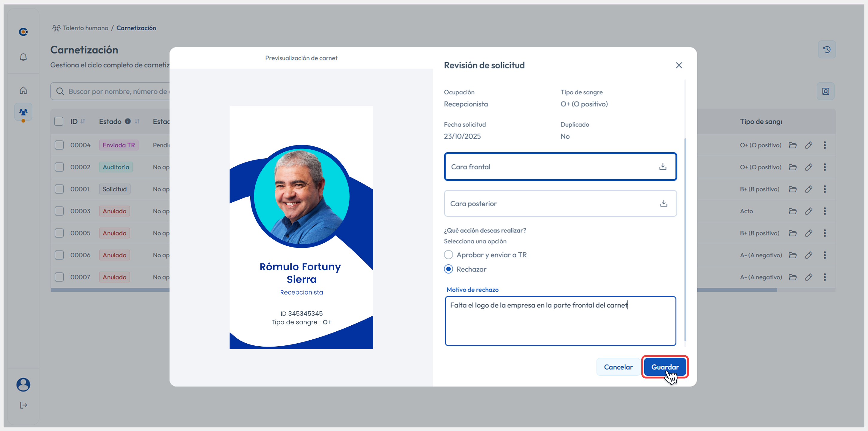This screenshot has width=868, height=431.
Task: Open notifications via the bell icon
Action: click(x=23, y=57)
